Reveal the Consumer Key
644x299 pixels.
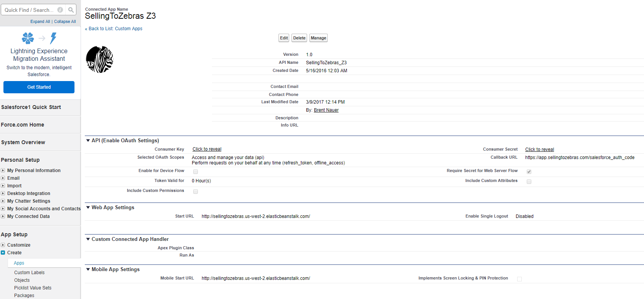coord(207,149)
